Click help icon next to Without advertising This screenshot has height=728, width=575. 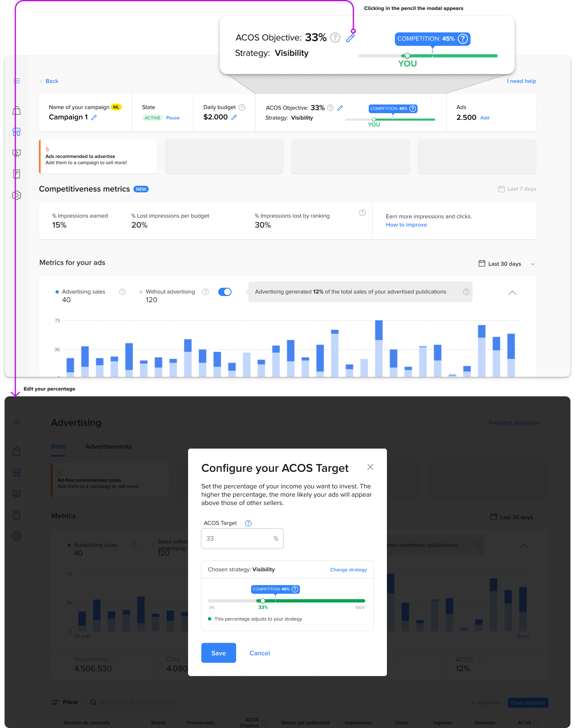click(x=205, y=292)
